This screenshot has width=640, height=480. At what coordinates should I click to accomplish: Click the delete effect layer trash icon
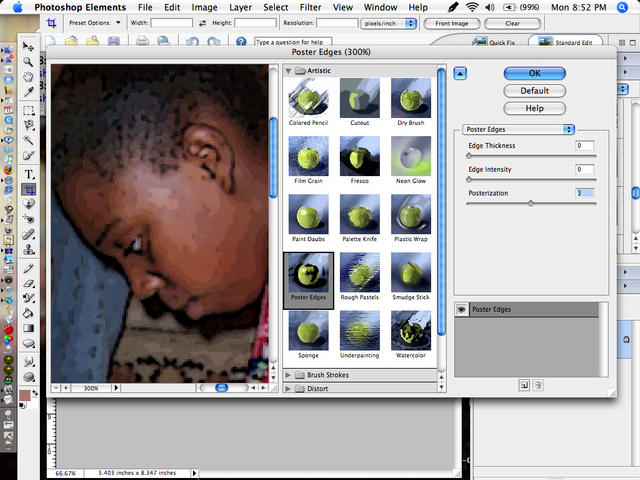538,385
